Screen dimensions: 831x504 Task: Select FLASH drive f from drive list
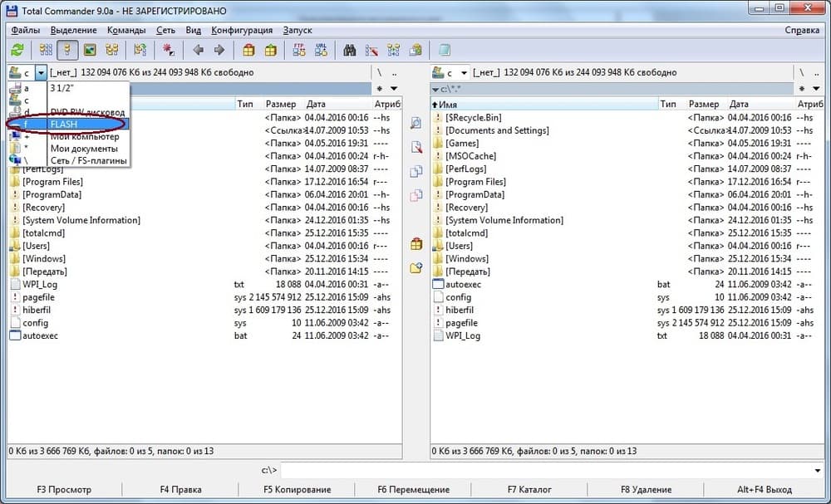click(68, 125)
